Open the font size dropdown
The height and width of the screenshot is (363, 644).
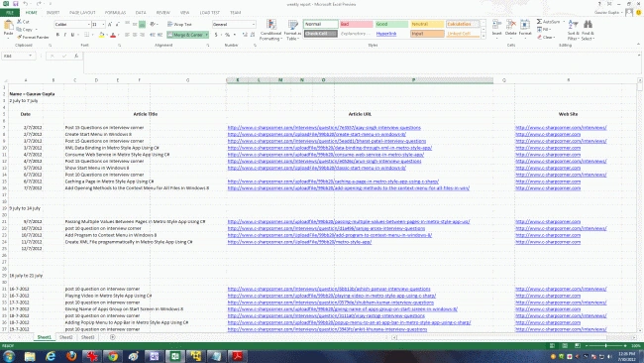tap(103, 25)
